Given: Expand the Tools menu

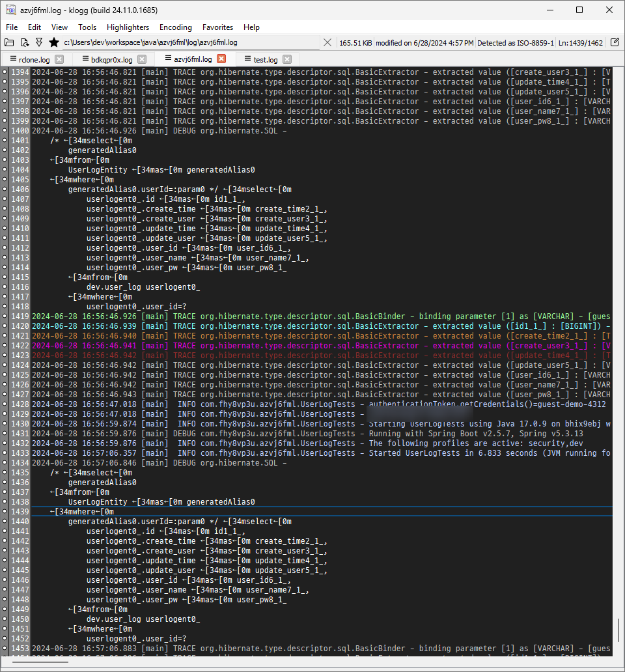Looking at the screenshot, I should click(87, 27).
